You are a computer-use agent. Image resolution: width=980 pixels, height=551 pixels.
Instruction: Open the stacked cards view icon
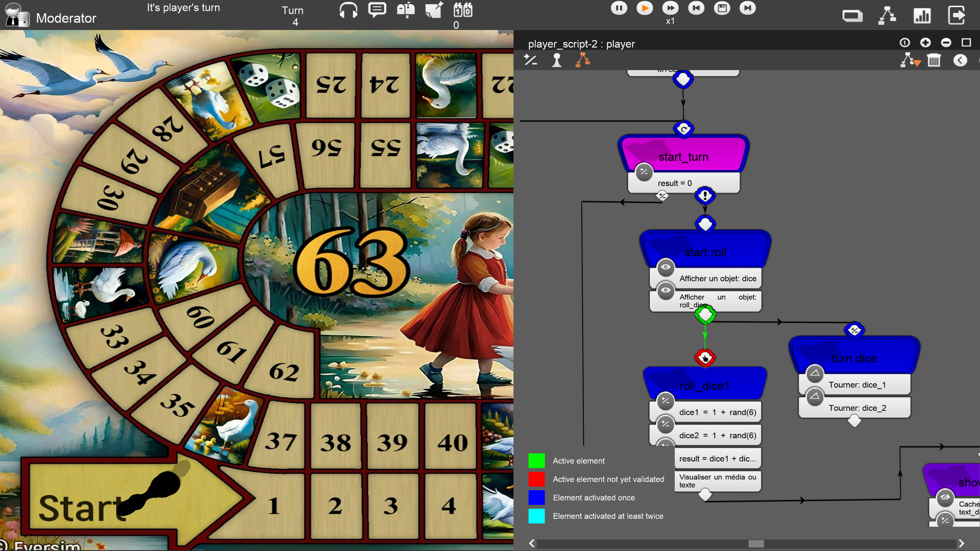853,16
